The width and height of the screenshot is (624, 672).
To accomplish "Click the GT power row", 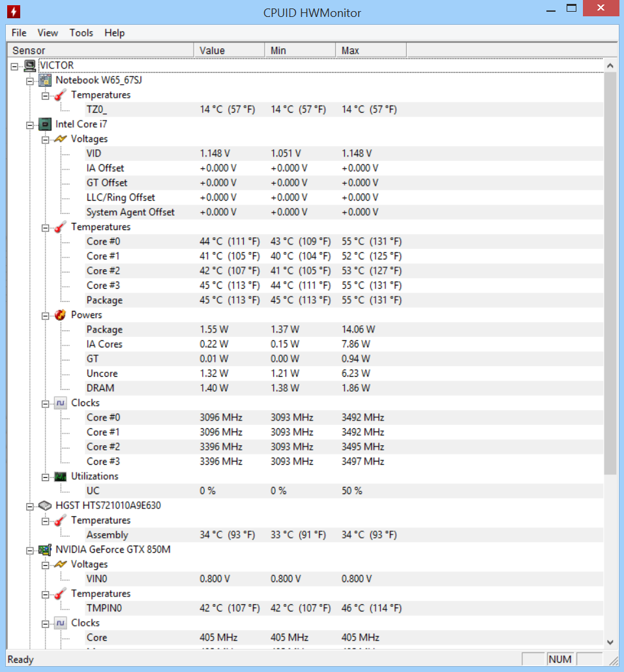I will pyautogui.click(x=344, y=359).
